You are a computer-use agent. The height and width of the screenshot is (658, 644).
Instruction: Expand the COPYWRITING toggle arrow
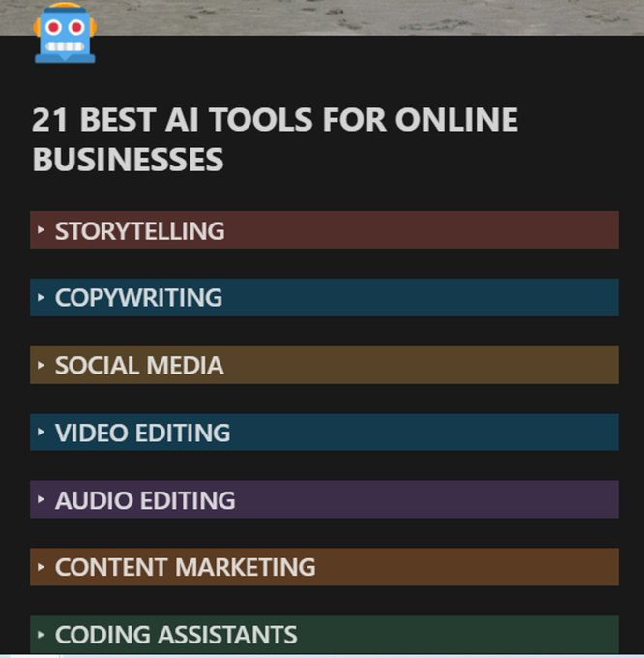click(x=41, y=297)
